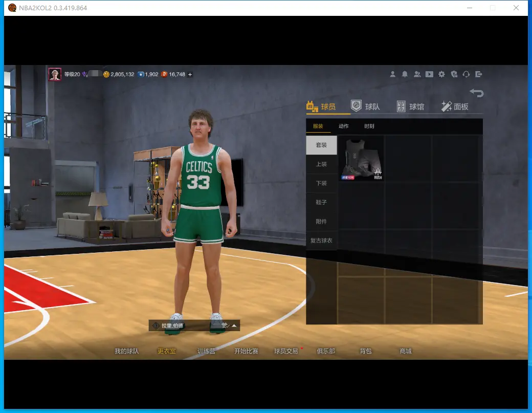Click the orange diamond currency icon
The height and width of the screenshot is (413, 532).
click(164, 74)
